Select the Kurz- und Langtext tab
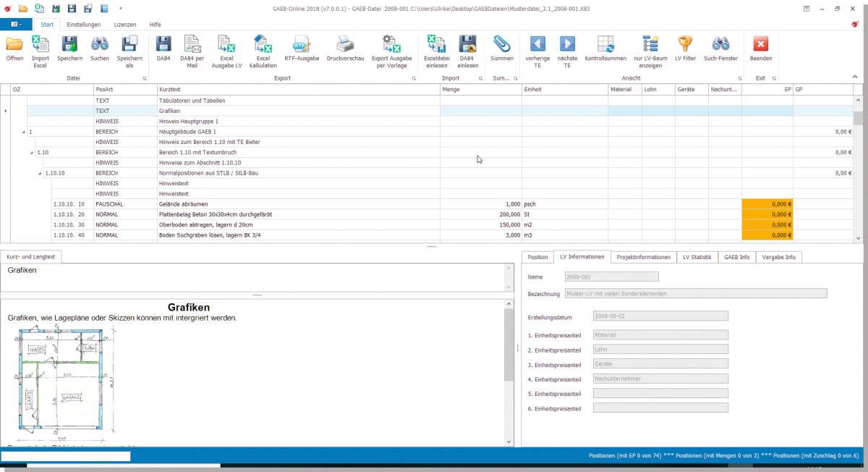The height and width of the screenshot is (472, 868). [32, 257]
